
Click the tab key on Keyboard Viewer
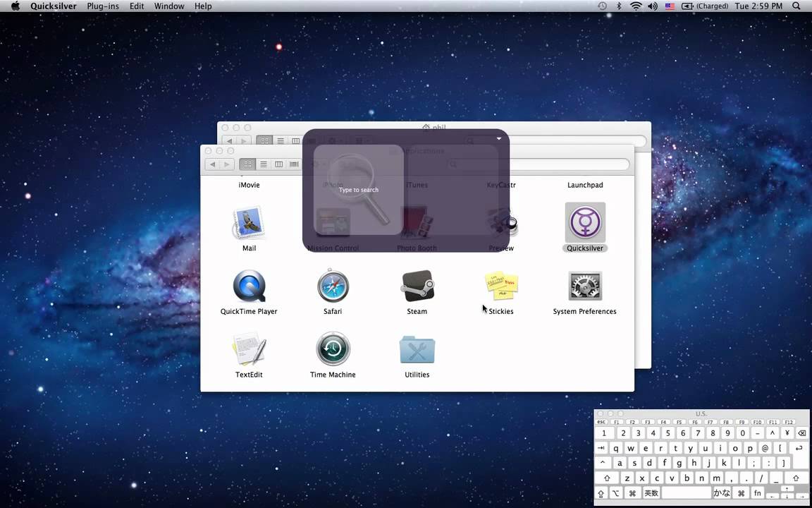(x=601, y=449)
